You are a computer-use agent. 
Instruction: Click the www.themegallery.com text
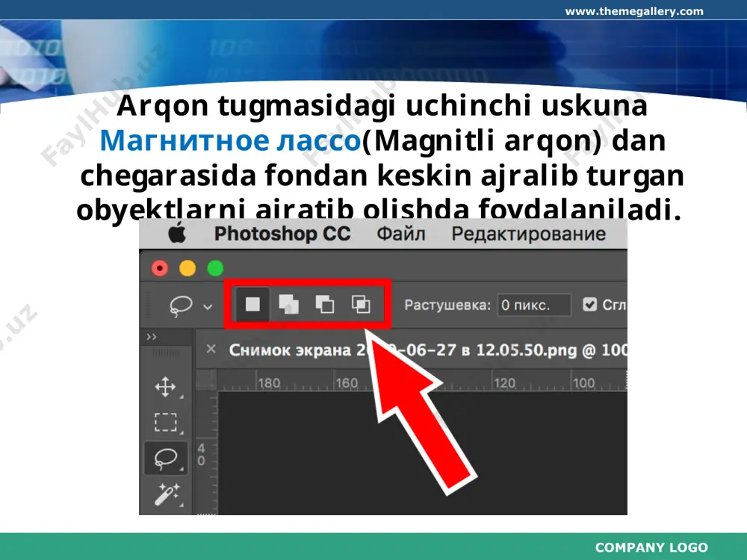(x=634, y=11)
